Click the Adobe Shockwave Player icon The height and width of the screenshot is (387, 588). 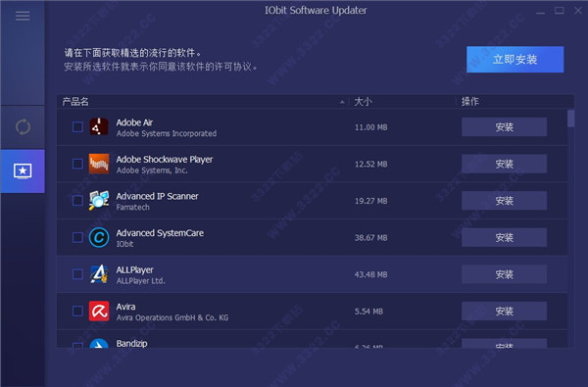pos(99,164)
